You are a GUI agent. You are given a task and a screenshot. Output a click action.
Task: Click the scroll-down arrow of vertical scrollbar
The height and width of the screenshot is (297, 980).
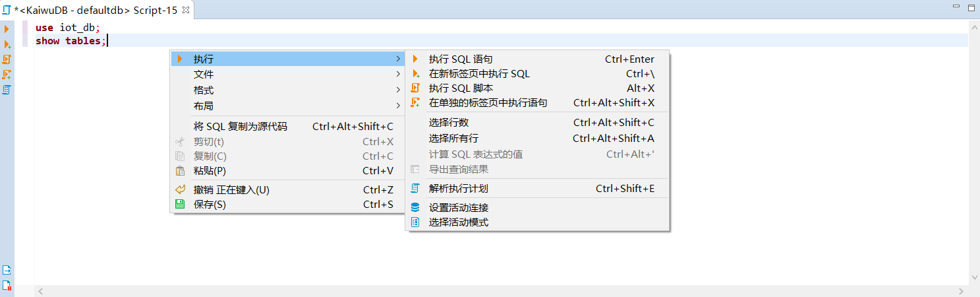(973, 278)
